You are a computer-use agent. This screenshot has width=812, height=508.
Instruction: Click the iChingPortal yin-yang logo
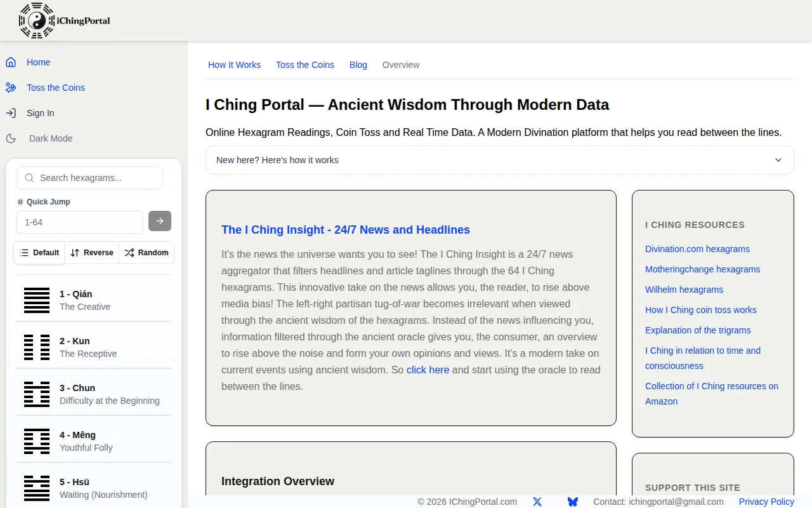point(37,20)
